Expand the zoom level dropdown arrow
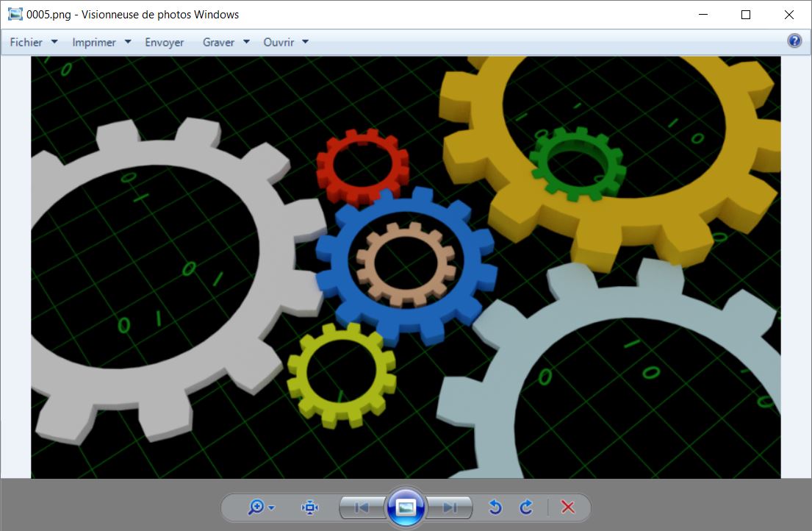This screenshot has width=812, height=531. click(x=272, y=507)
